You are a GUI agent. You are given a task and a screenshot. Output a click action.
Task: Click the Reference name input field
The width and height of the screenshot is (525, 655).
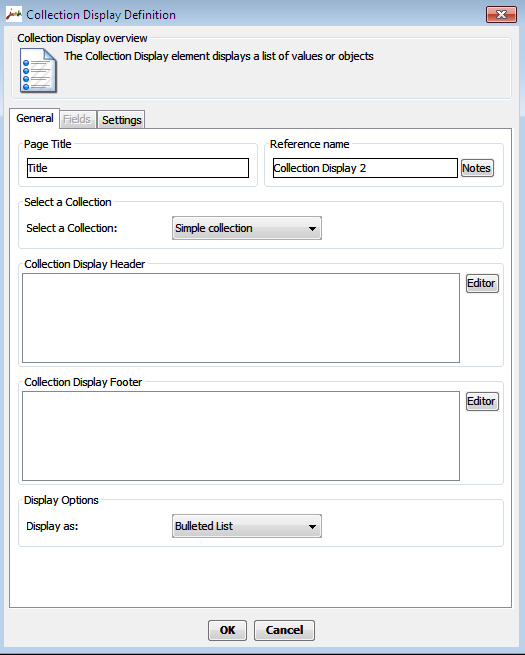365,168
